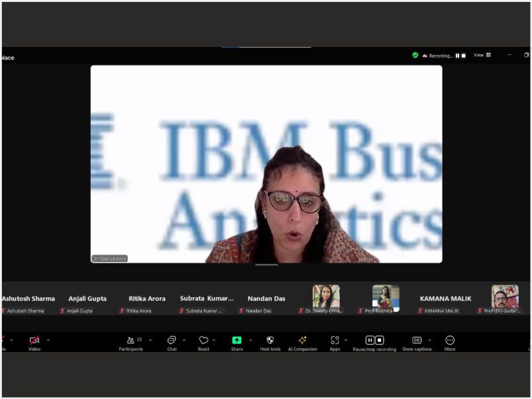
Task: Open the View layout menu
Action: pyautogui.click(x=482, y=56)
